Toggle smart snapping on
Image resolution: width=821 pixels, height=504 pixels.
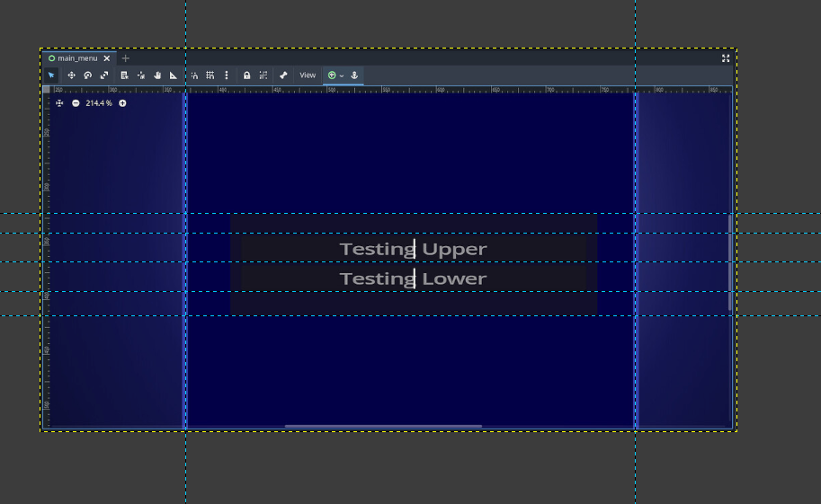pos(193,75)
